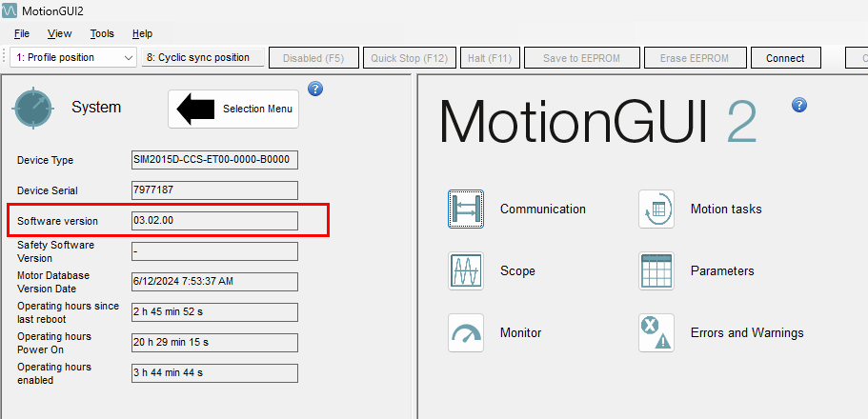The height and width of the screenshot is (419, 868).
Task: Click Operating hours since last reboot field
Action: coord(214,312)
